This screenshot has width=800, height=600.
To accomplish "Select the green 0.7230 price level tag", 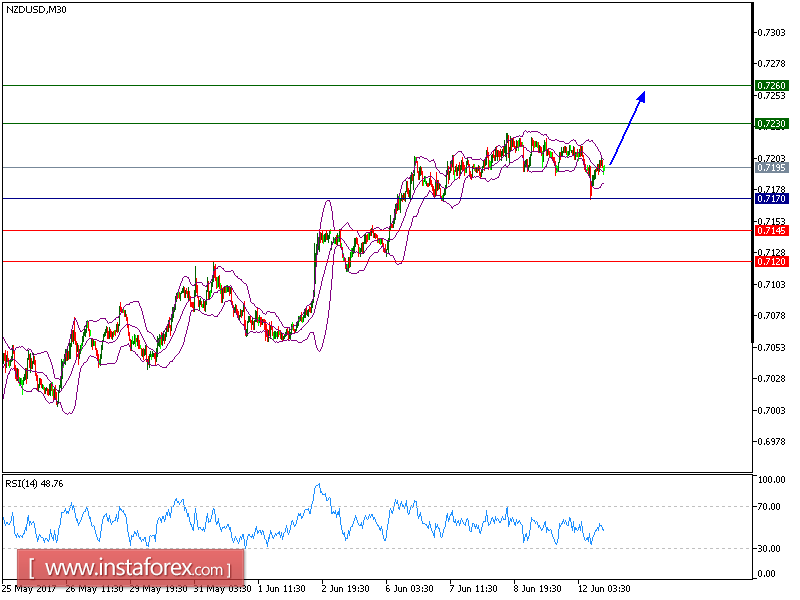I will pos(770,124).
